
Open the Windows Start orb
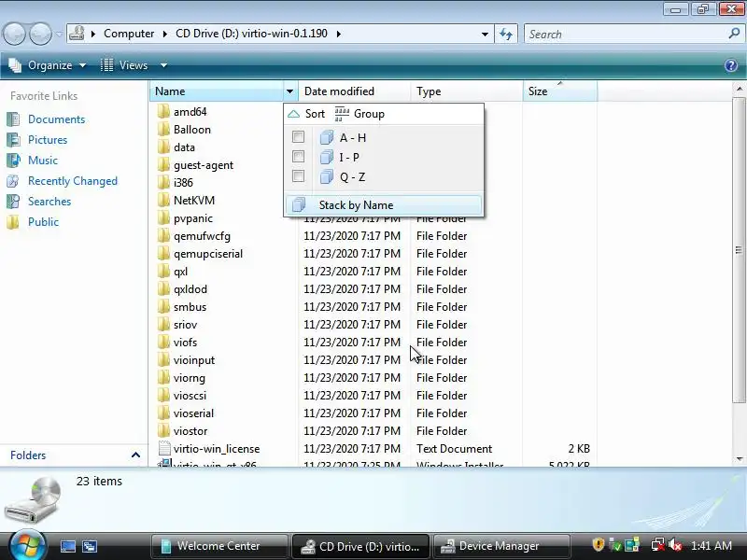[28, 544]
